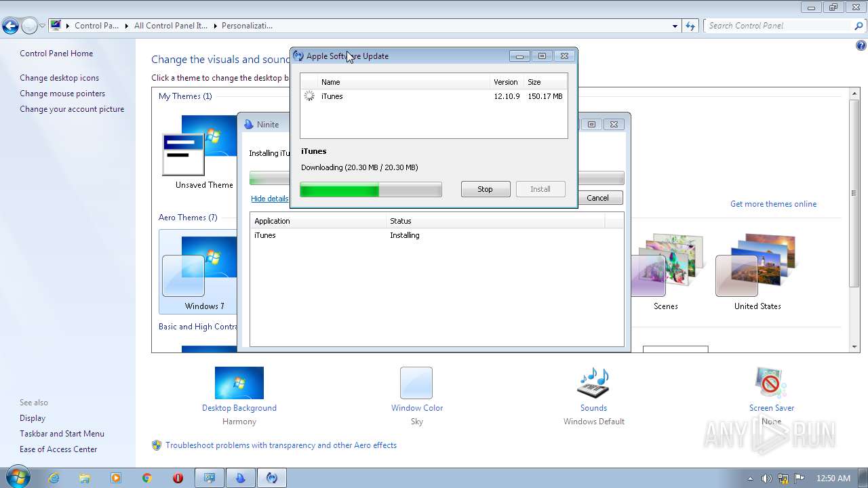The width and height of the screenshot is (868, 488).
Task: Open Troubleshoot transparency and Aero effects link
Action: point(281,445)
